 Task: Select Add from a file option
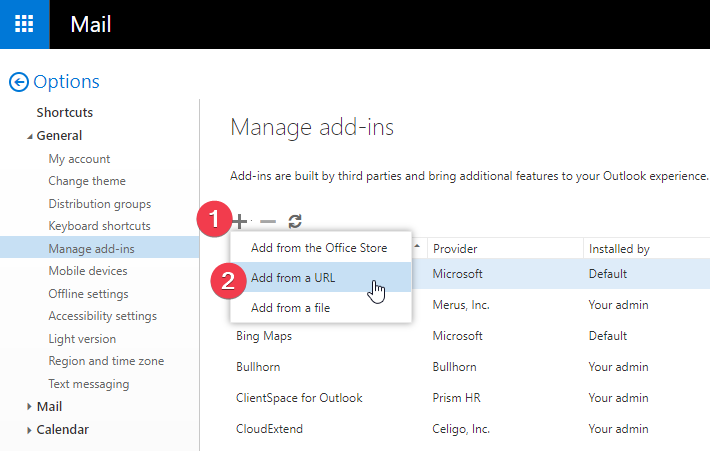click(290, 307)
